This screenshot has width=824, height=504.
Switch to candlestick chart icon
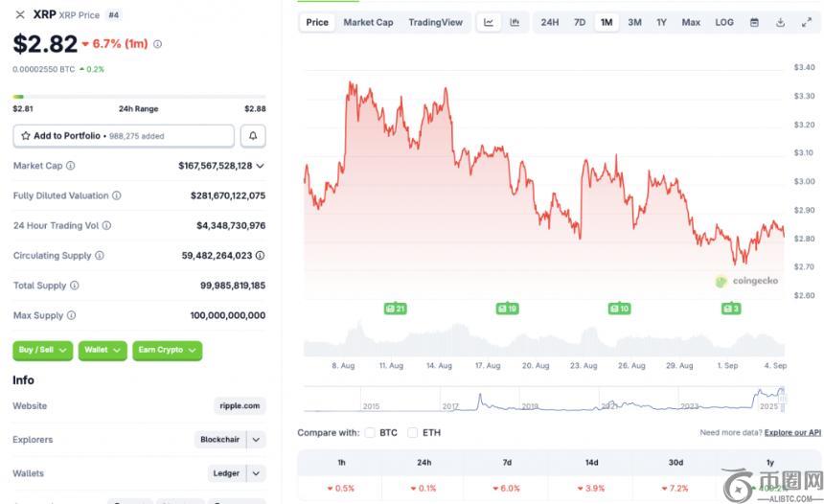[515, 22]
